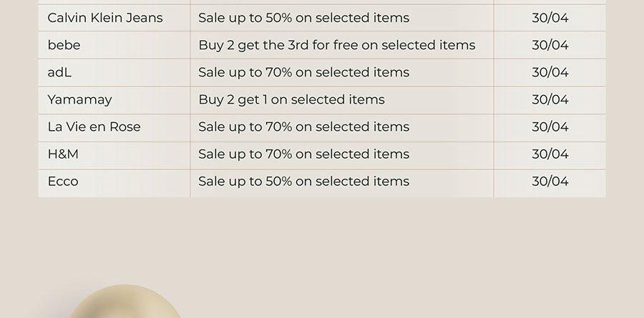Screen dimensions: 644x318
Task: Click Calvin Klein Jeans 50% sale offer
Action: tap(304, 18)
